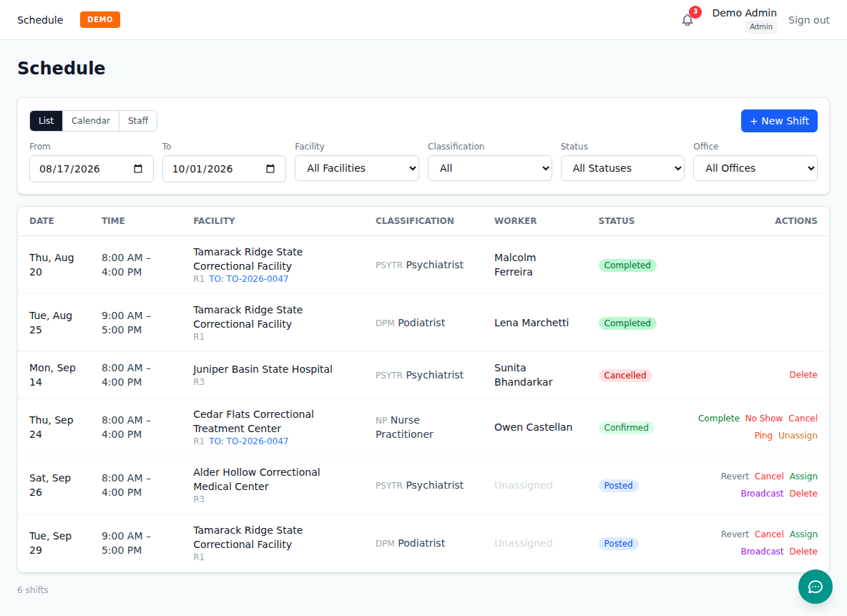Click the Demo Admin user name
847x616 pixels.
point(744,13)
